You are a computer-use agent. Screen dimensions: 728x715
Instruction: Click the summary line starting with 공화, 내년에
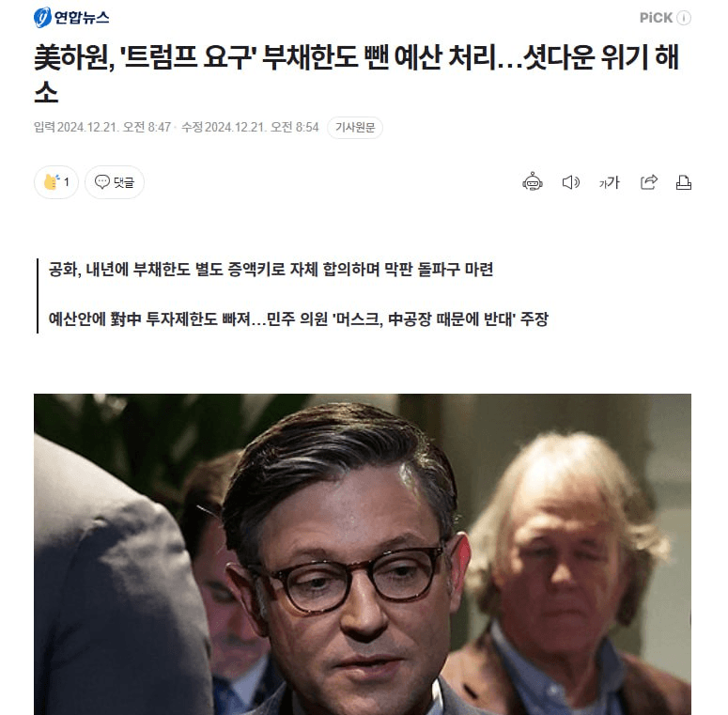[x=271, y=270]
